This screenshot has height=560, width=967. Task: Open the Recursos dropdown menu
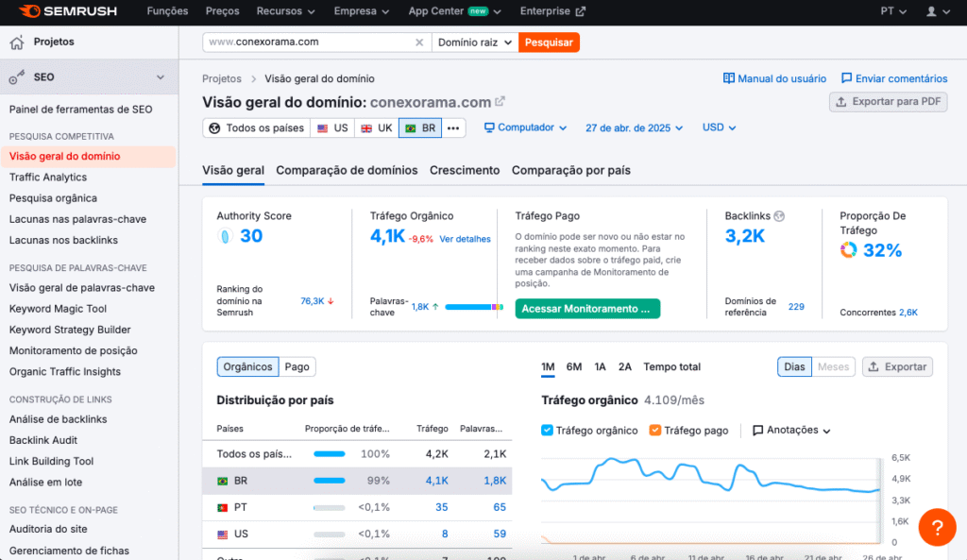(x=285, y=11)
